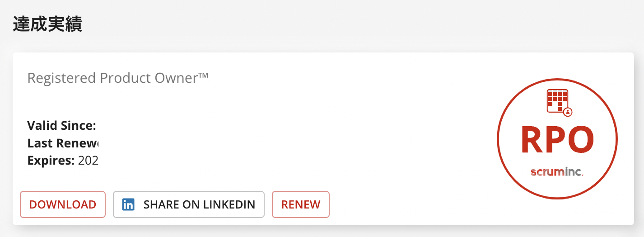Click the small person icon on badge
The width and height of the screenshot is (644, 237).
(x=568, y=111)
